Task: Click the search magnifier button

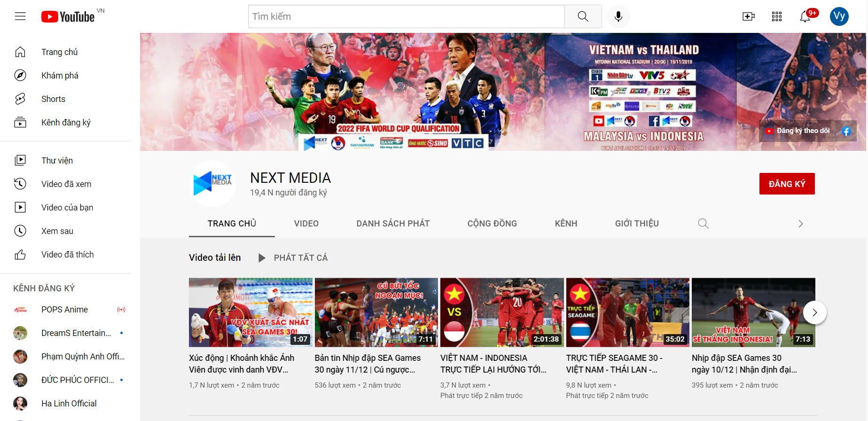Action: click(583, 16)
